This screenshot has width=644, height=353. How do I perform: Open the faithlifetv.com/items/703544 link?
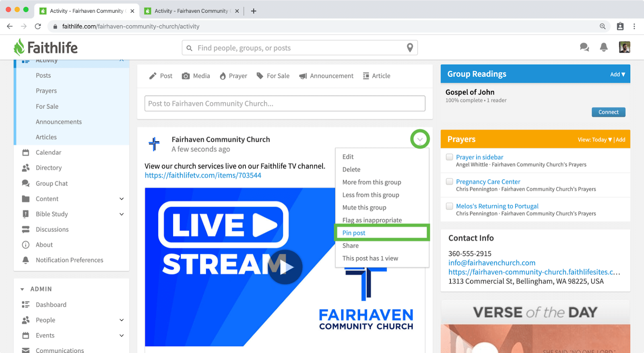click(203, 175)
